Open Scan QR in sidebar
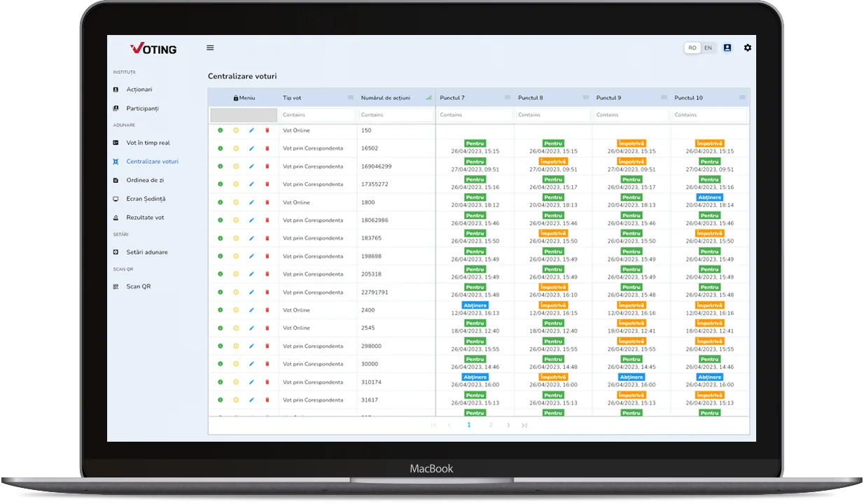Screen dimensions: 864x504 point(138,286)
